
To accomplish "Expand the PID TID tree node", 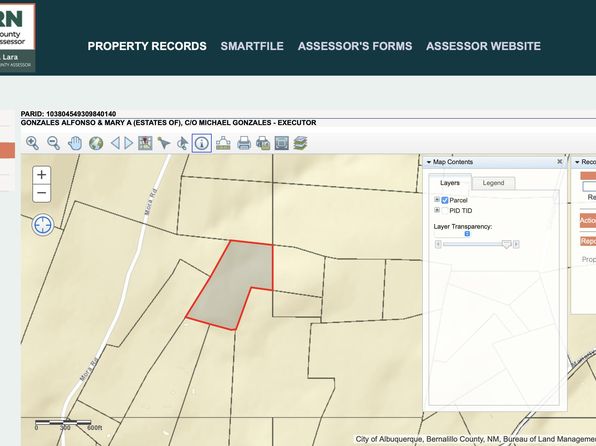I will pyautogui.click(x=437, y=210).
